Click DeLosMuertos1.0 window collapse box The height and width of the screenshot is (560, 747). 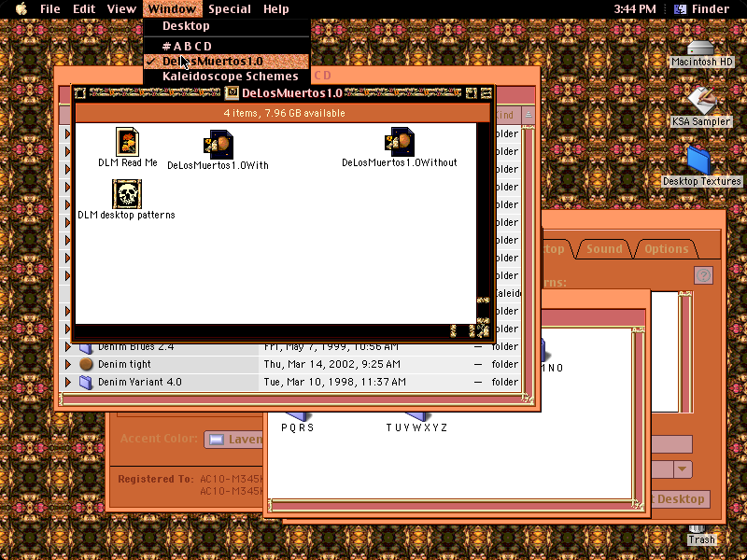(486, 92)
